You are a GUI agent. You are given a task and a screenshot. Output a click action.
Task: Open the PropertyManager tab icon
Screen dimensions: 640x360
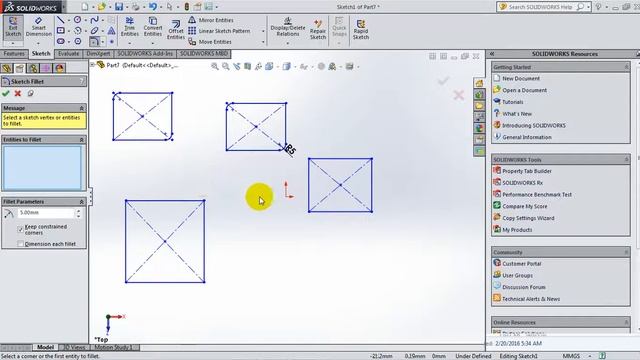tap(20, 68)
